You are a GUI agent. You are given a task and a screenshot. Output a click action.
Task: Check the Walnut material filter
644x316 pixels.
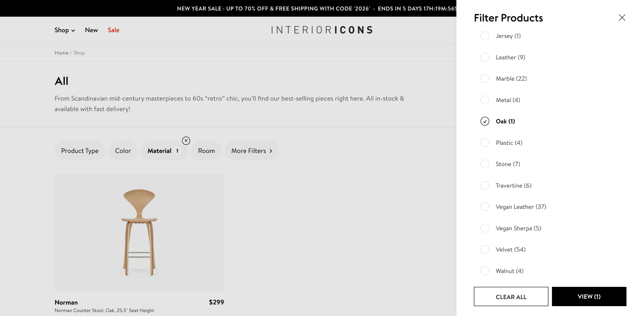click(x=485, y=271)
